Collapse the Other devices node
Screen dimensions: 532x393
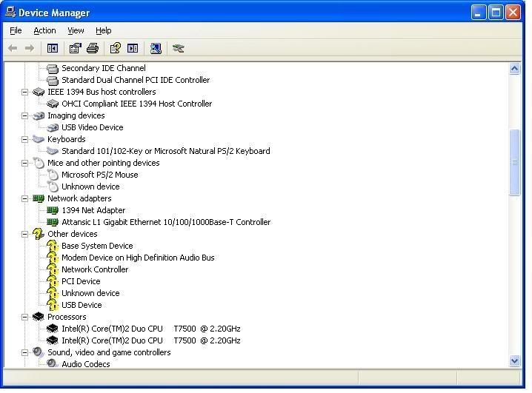[x=24, y=234]
